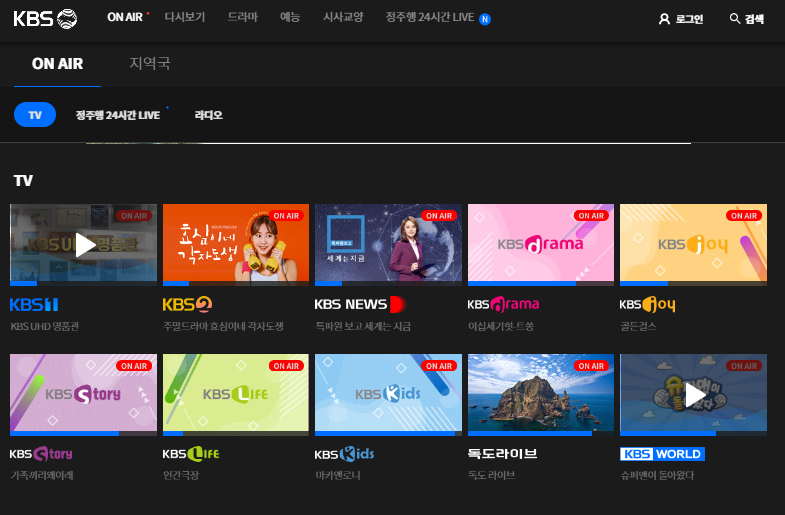
Task: Click ON AIR badge on KBS joy thumbnail
Action: pyautogui.click(x=744, y=216)
